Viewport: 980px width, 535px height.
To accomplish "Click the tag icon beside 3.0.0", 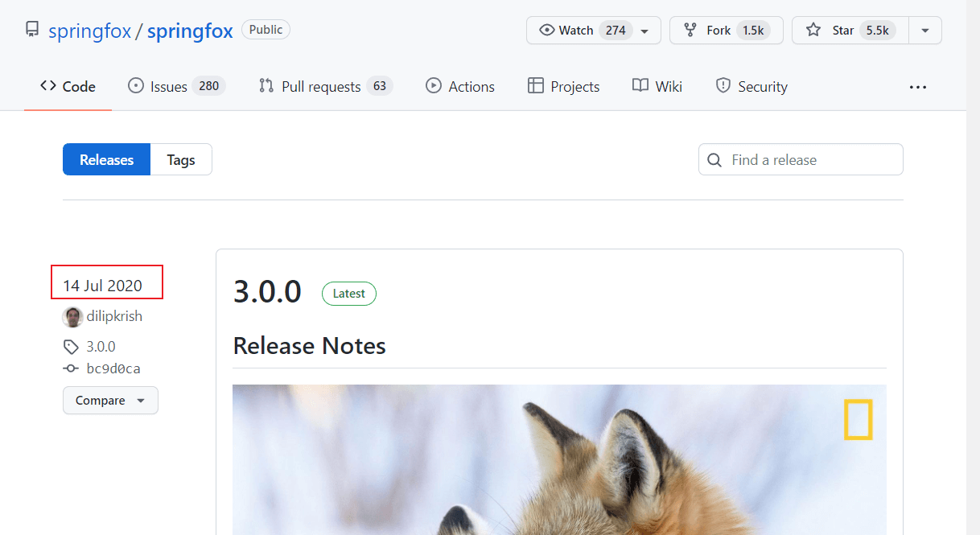I will [x=71, y=347].
